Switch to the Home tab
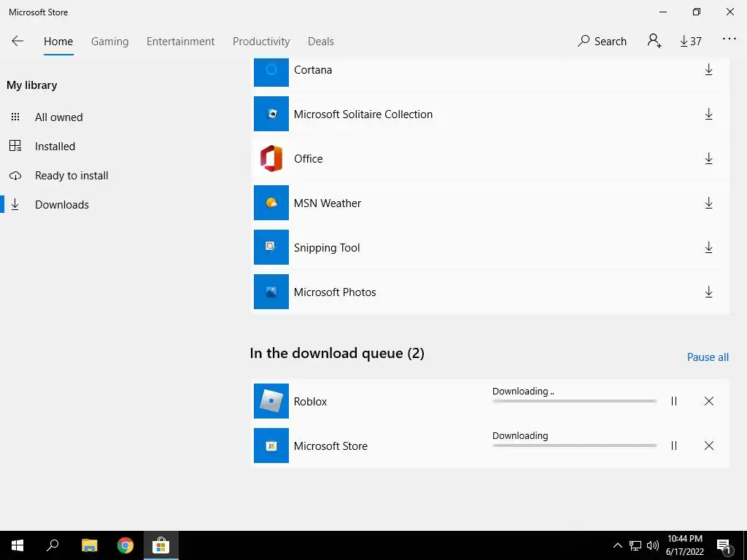Viewport: 747px width, 560px height. [x=58, y=42]
